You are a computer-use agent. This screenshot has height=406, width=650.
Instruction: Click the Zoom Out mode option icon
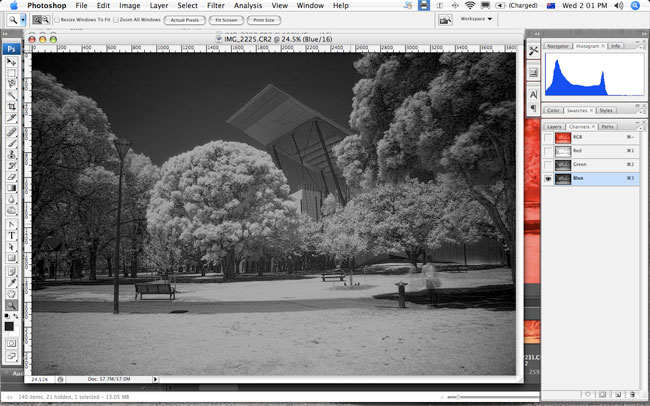46,19
